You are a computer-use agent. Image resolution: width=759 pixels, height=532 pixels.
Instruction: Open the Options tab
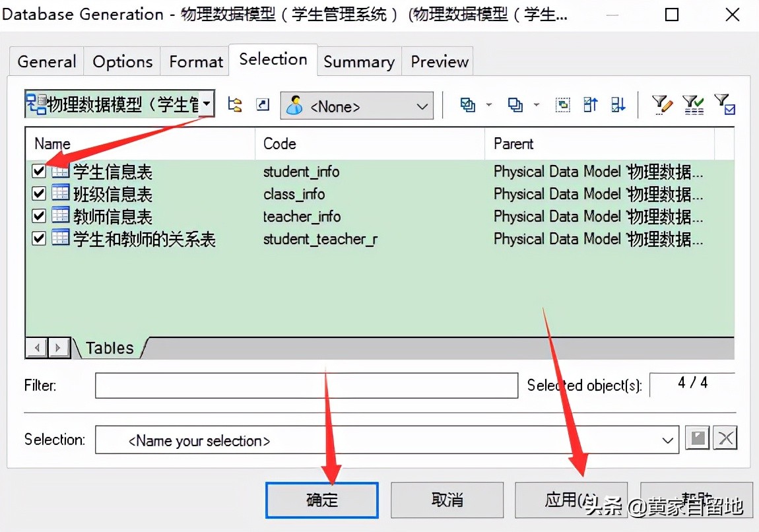[122, 61]
